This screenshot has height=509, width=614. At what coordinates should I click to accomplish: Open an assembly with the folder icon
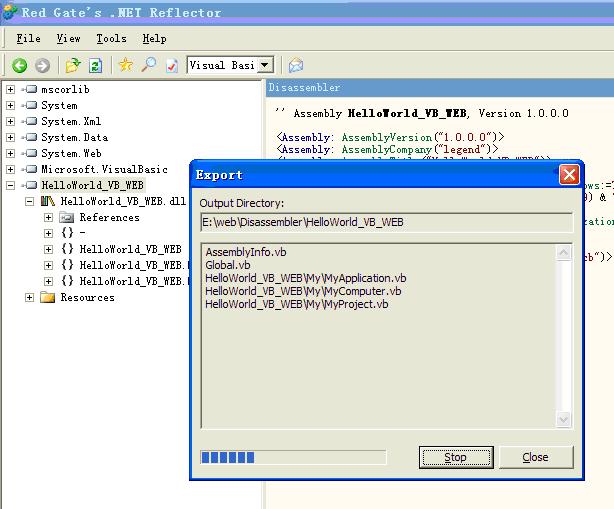[x=73, y=65]
